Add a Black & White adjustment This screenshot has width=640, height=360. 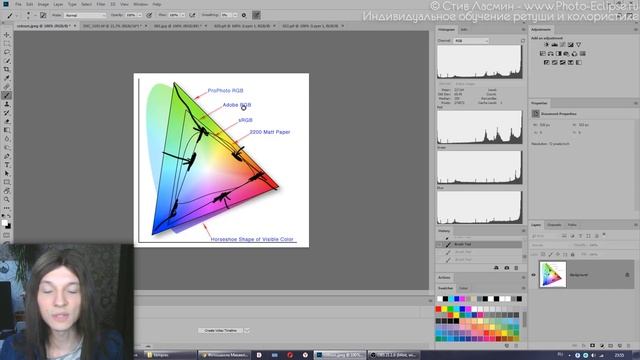[558, 53]
